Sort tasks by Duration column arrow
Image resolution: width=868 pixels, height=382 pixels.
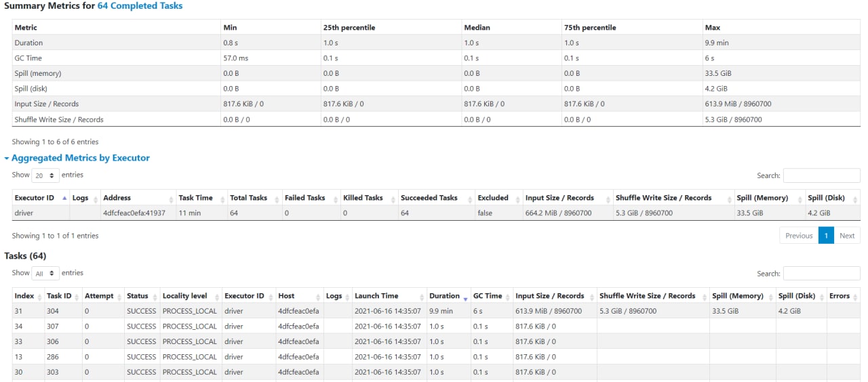(x=465, y=297)
